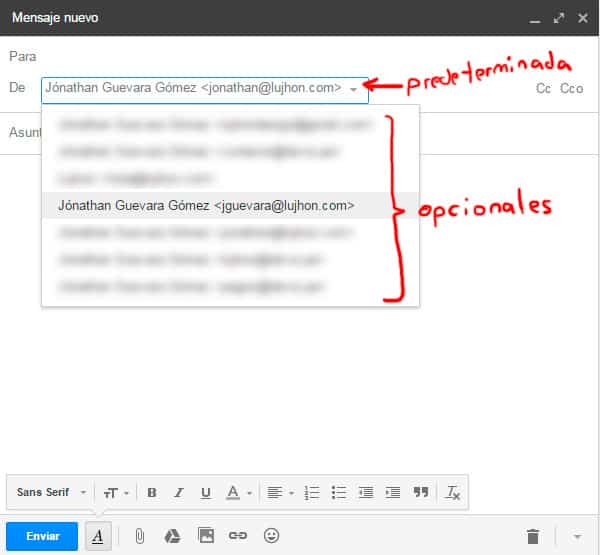Image resolution: width=600 pixels, height=555 pixels.
Task: Toggle bold formatting
Action: point(152,493)
